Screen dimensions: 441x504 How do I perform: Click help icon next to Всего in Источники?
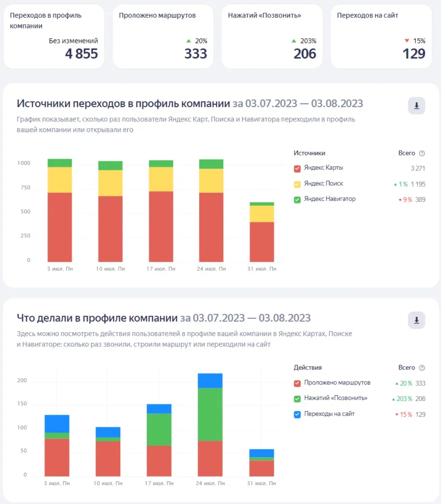[x=422, y=153]
